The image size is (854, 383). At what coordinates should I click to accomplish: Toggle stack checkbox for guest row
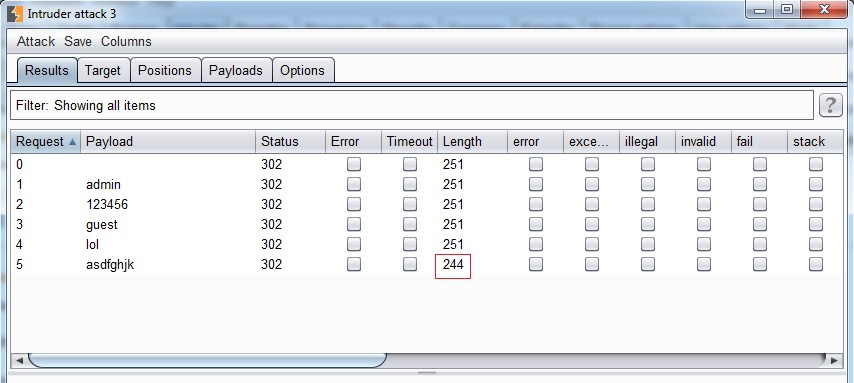click(x=815, y=224)
